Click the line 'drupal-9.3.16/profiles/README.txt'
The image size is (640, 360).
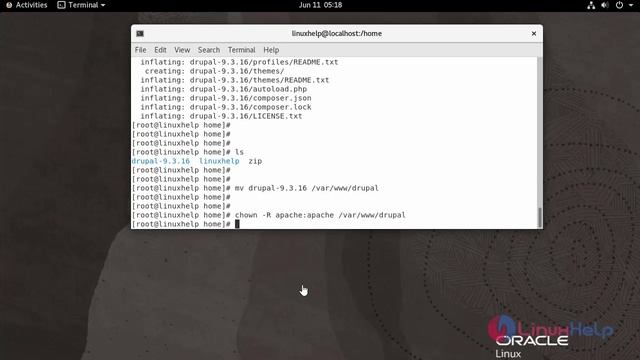(x=264, y=62)
